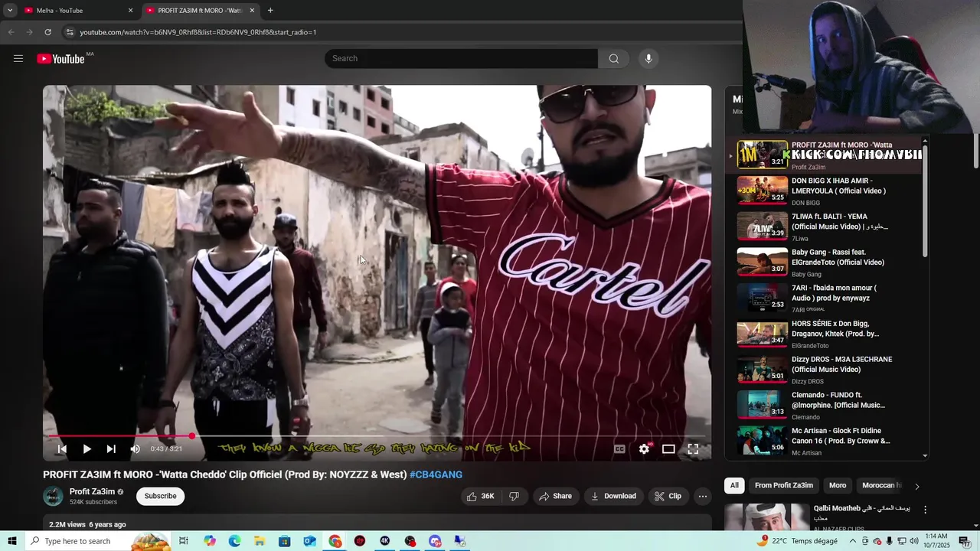Share this video

coord(556,496)
